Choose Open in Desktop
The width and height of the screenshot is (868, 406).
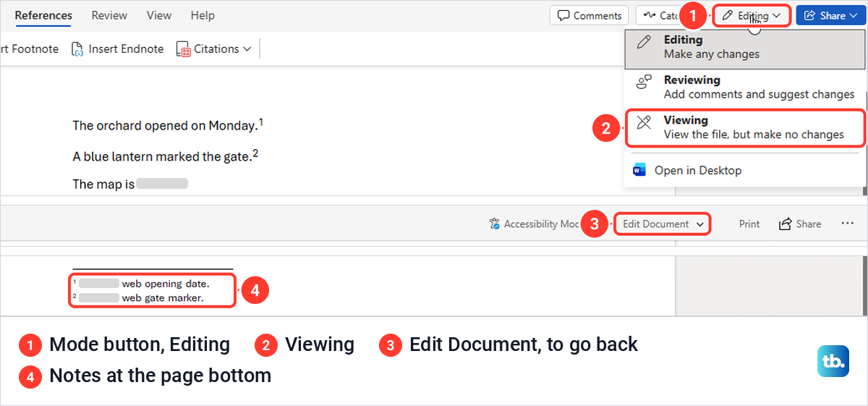tap(698, 171)
